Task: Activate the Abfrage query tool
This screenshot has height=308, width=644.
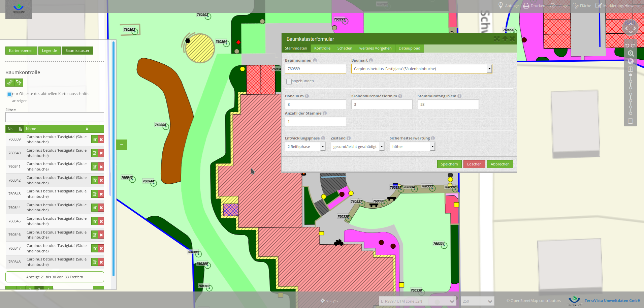Action: point(508,6)
